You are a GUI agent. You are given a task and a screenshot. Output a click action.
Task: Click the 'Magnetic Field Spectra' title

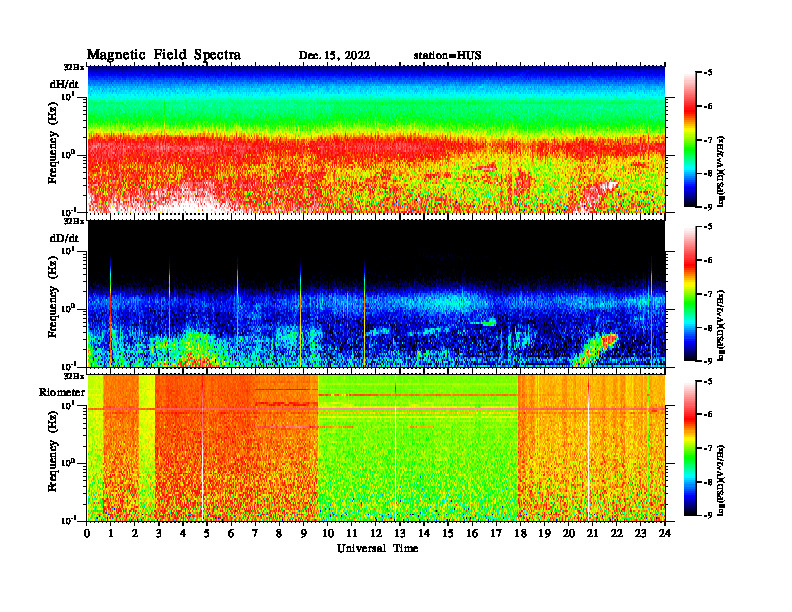[x=164, y=55]
